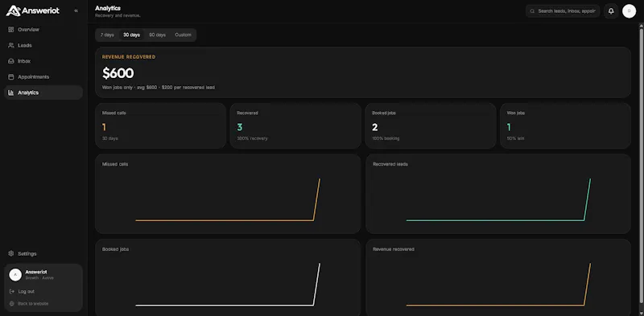Select Analytics in the sidebar
This screenshot has height=316, width=644.
click(43, 92)
